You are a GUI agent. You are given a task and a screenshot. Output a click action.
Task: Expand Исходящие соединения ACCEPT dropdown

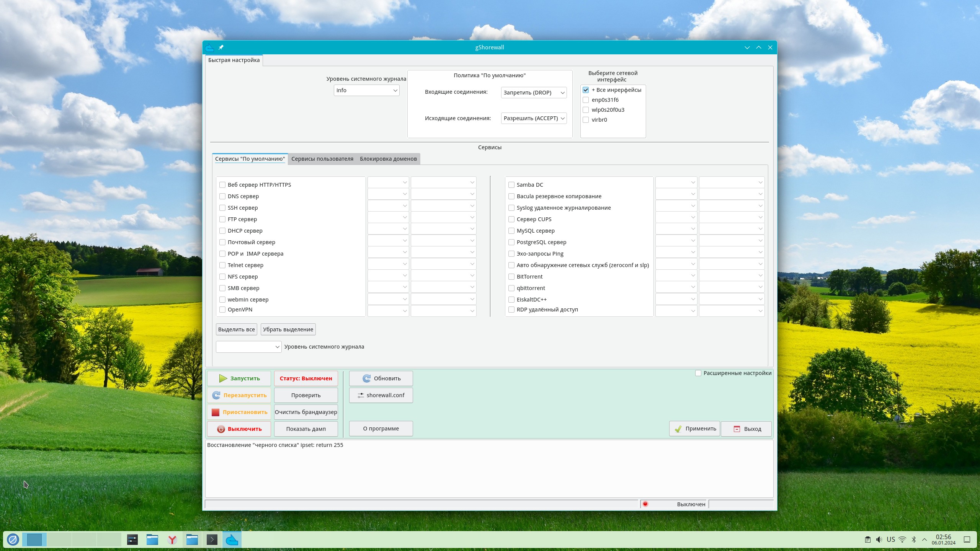534,118
